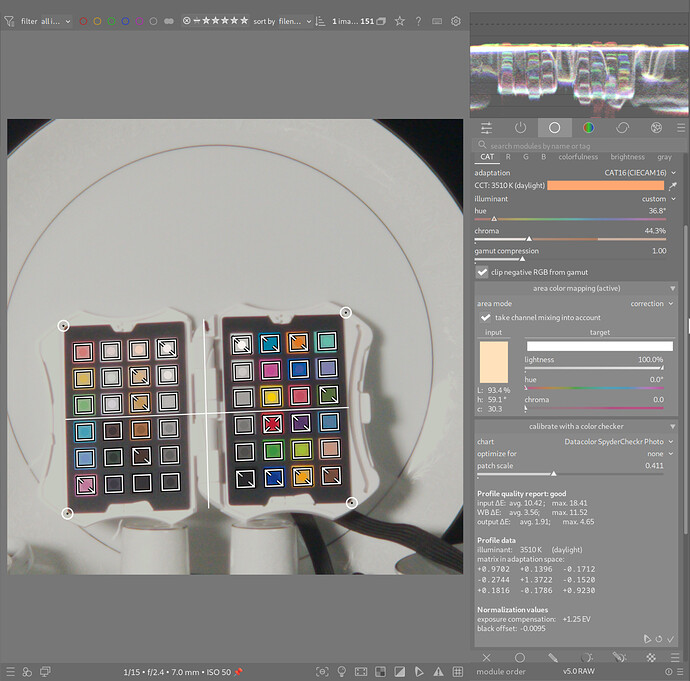The image size is (690, 681).
Task: Switch to the colorfulness tab
Action: pyautogui.click(x=578, y=157)
